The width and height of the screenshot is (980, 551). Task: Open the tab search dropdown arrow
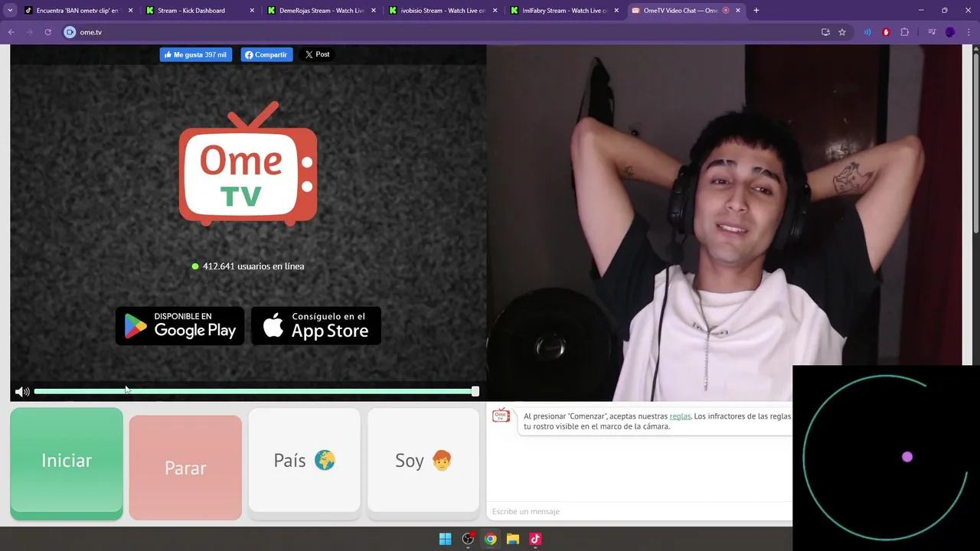[x=10, y=11]
